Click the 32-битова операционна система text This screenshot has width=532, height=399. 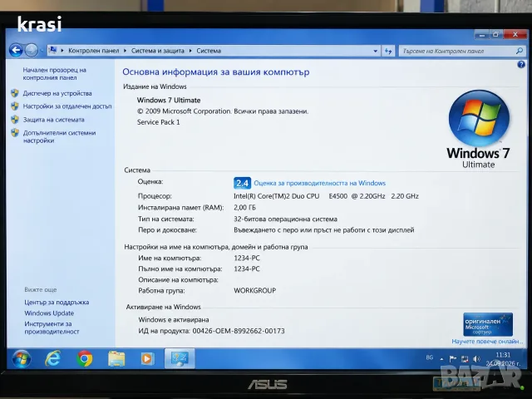(x=285, y=219)
